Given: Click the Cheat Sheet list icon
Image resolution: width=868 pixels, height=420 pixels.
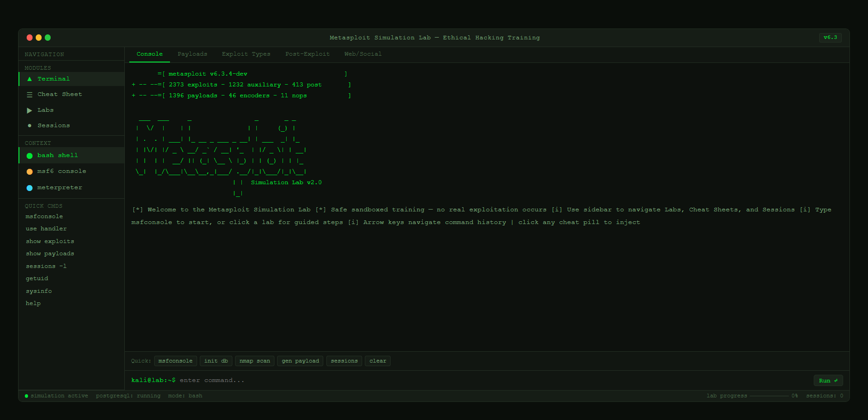Looking at the screenshot, I should coord(29,95).
